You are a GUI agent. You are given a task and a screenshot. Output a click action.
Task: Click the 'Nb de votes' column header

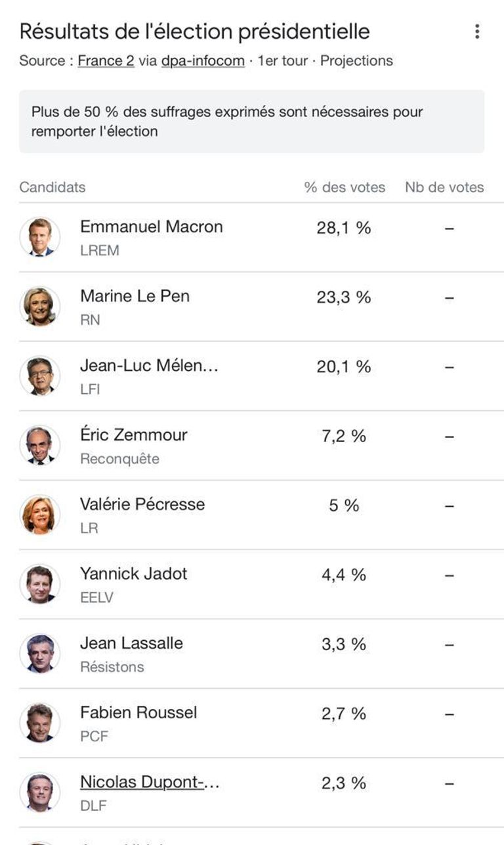tap(444, 187)
